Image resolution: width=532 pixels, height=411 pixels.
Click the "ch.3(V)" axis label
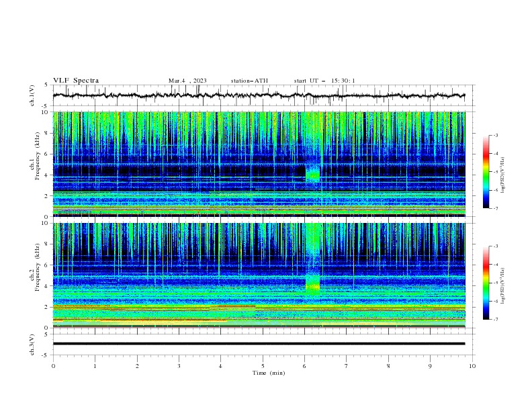[x=32, y=345]
